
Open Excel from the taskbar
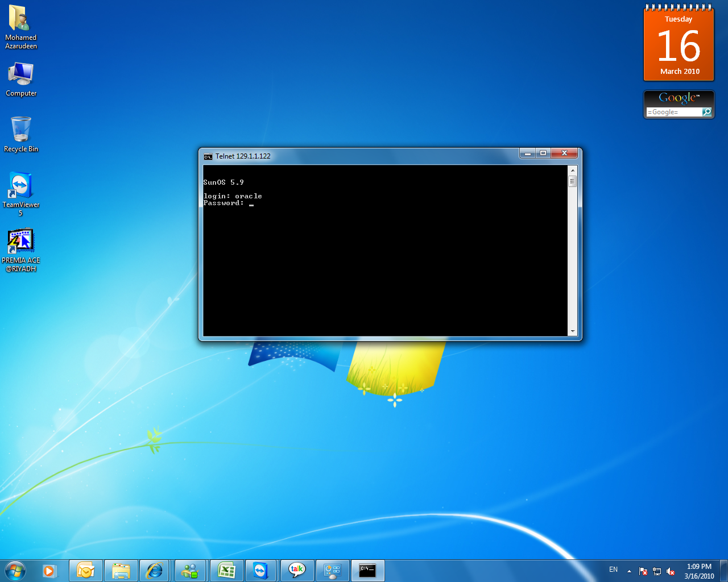coord(226,571)
